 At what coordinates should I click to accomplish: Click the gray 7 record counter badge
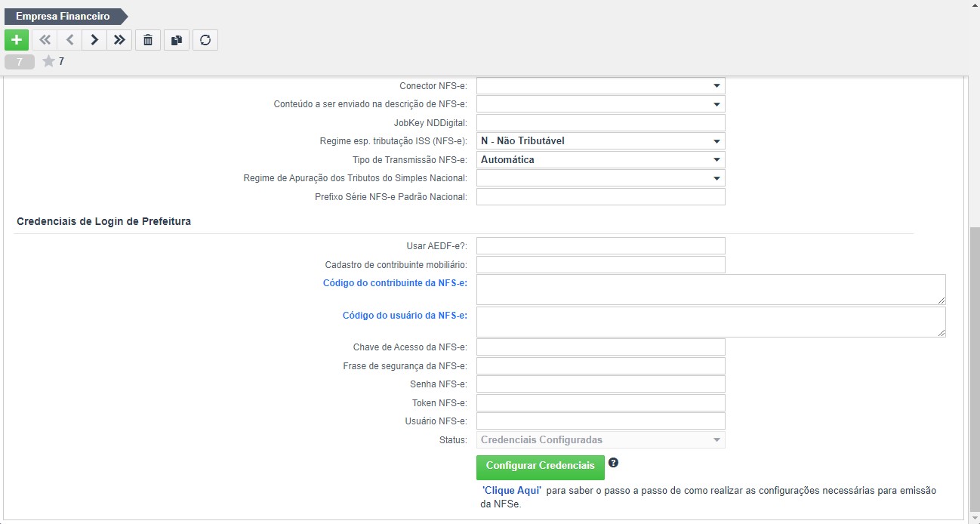[20, 62]
